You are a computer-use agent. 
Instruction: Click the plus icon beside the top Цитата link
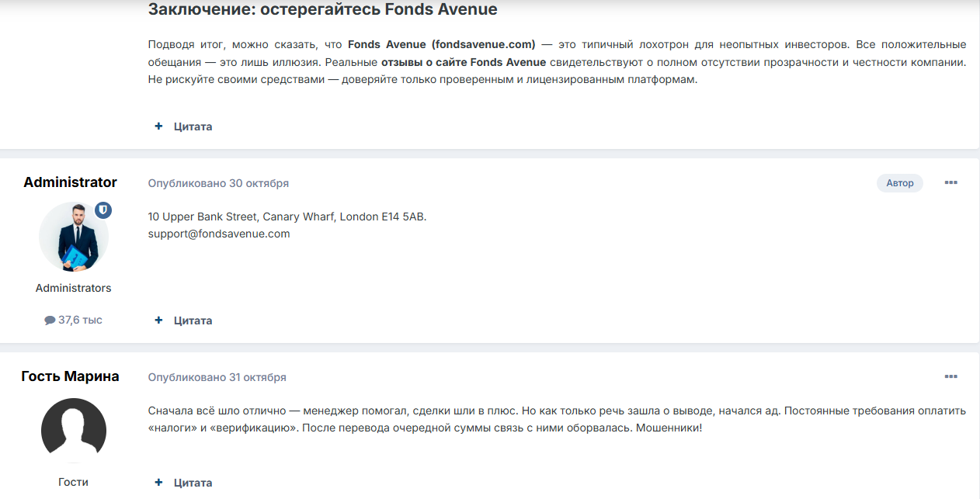pyautogui.click(x=158, y=126)
